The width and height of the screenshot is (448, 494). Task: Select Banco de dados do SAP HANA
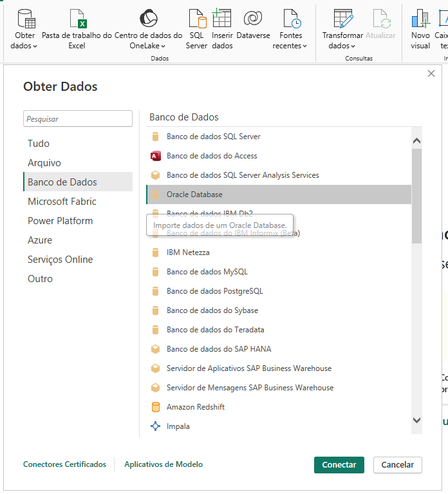[x=279, y=349]
